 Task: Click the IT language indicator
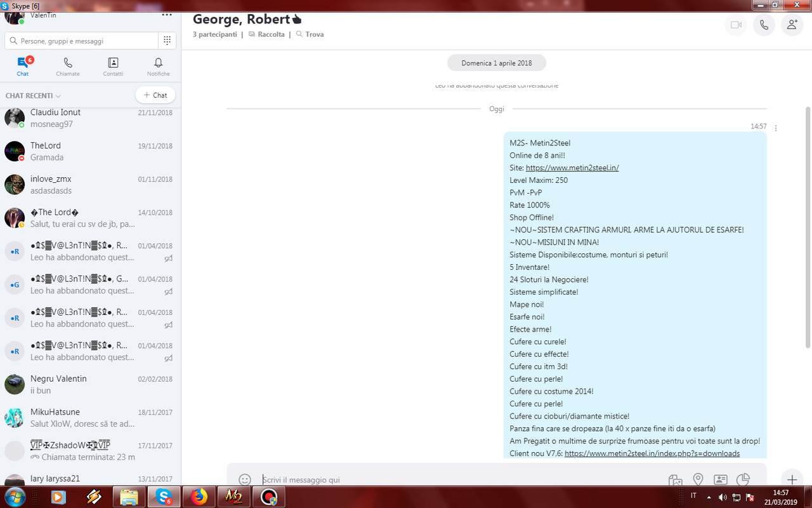click(693, 495)
